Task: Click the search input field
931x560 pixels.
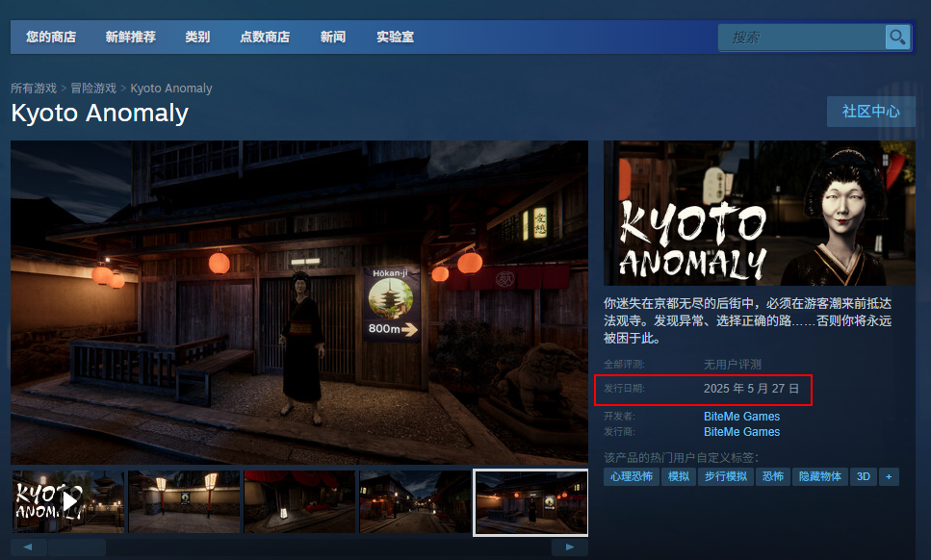Action: tap(801, 38)
